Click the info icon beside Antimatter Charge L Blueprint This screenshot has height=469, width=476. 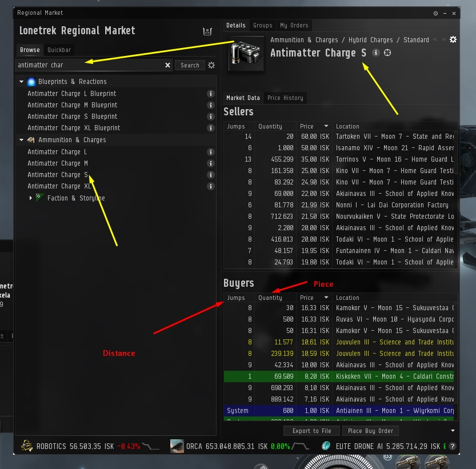pyautogui.click(x=210, y=93)
